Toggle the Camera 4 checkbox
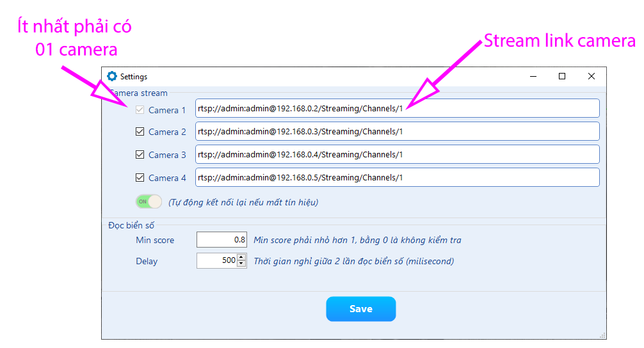The image size is (644, 348). pyautogui.click(x=140, y=178)
